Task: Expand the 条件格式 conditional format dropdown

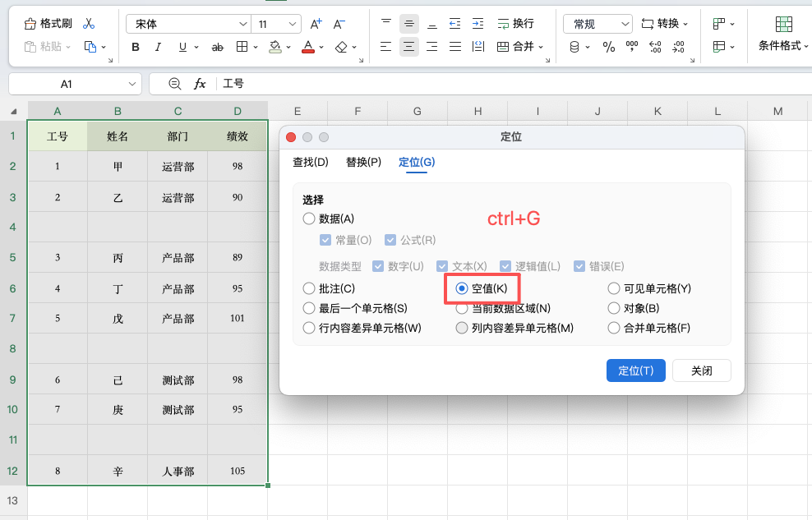Action: 805,46
